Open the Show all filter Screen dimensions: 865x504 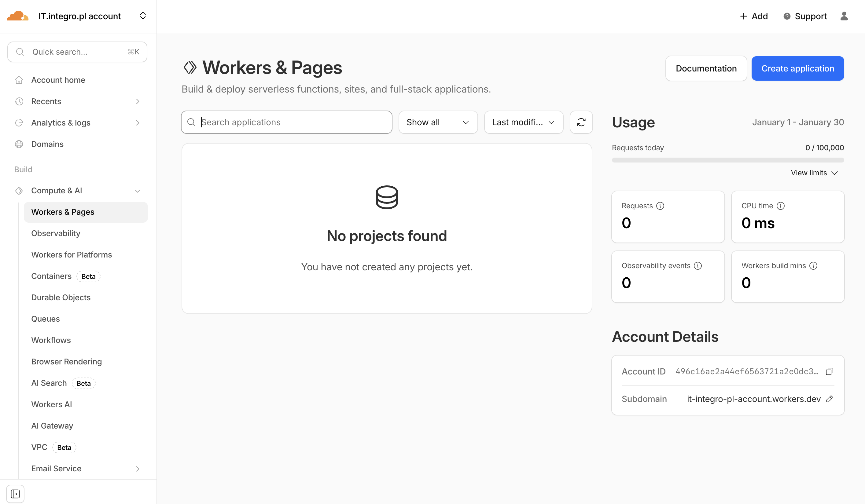438,122
